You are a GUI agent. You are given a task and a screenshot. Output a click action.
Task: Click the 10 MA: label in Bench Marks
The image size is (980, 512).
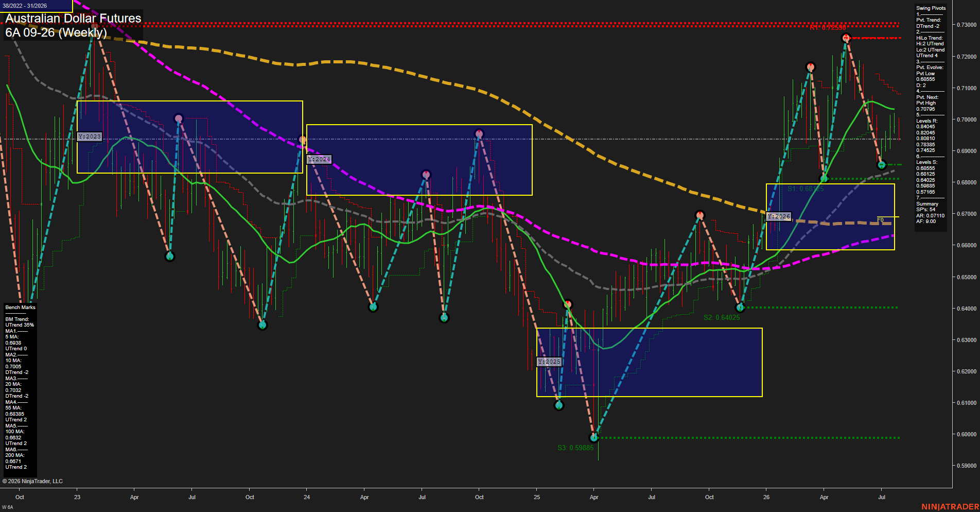(x=13, y=361)
